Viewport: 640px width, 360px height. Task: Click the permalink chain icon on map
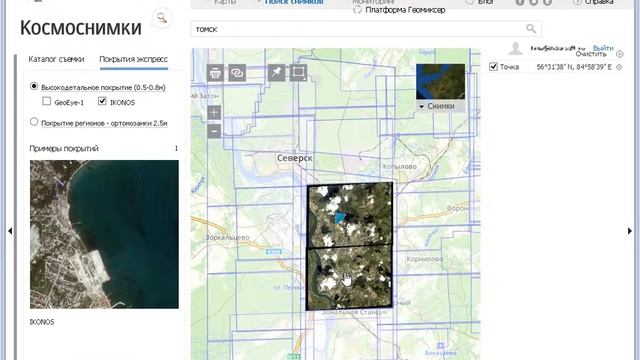point(237,73)
